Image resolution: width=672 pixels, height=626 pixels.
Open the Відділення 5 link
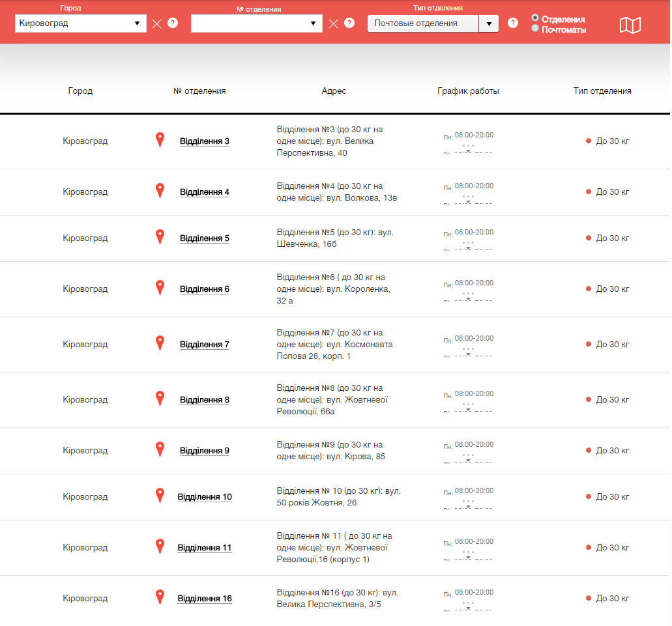pyautogui.click(x=204, y=238)
